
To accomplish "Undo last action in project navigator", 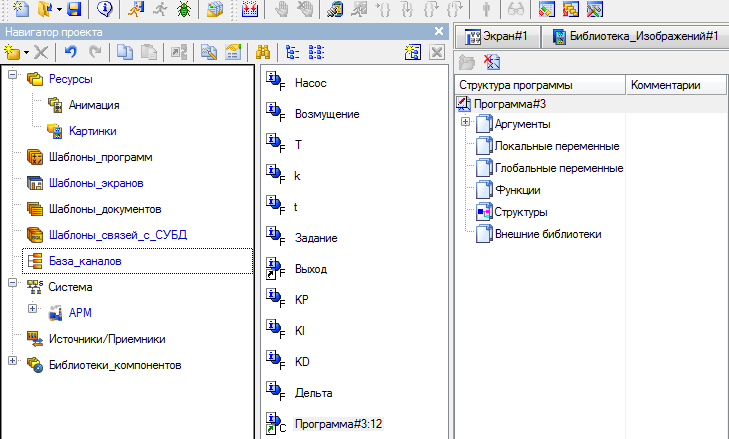I will coord(71,52).
